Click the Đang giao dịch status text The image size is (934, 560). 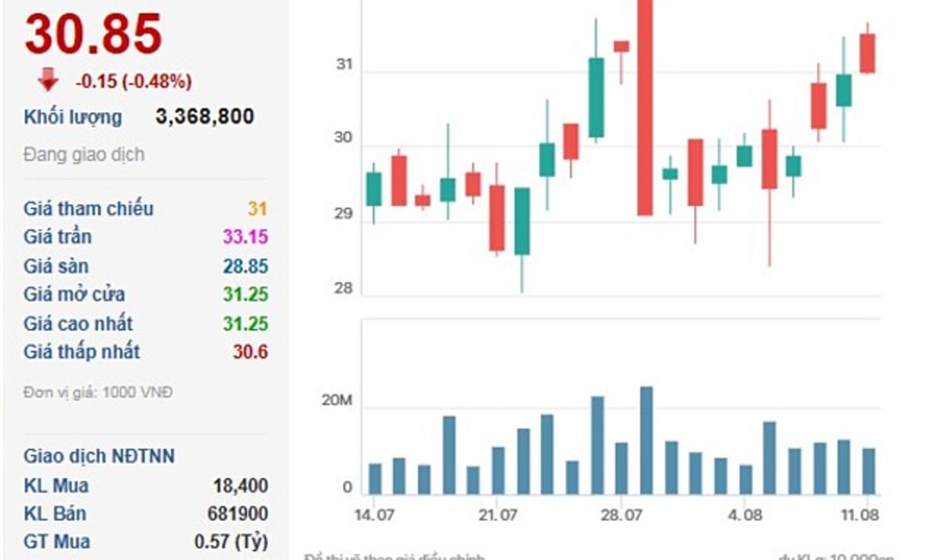85,155
